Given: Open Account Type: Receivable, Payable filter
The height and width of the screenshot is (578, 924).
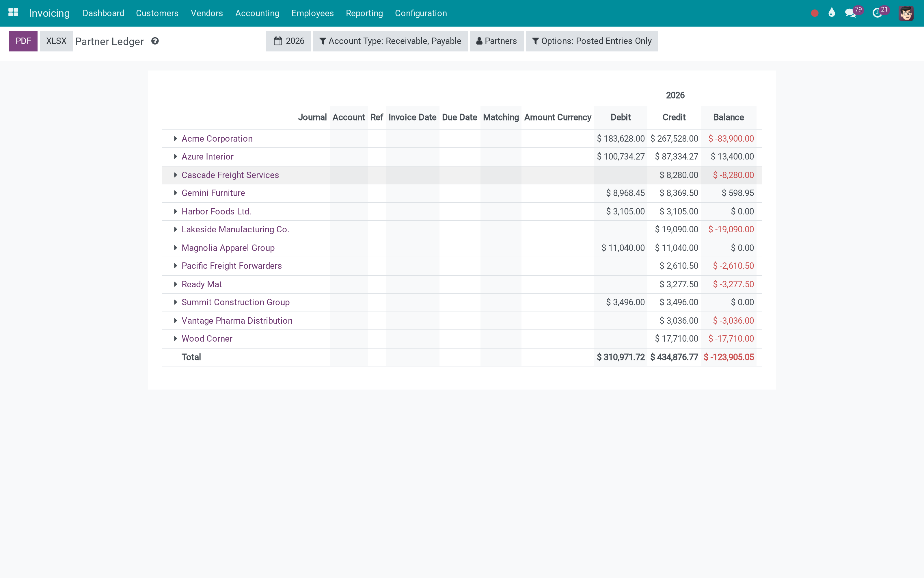Looking at the screenshot, I should coord(390,41).
